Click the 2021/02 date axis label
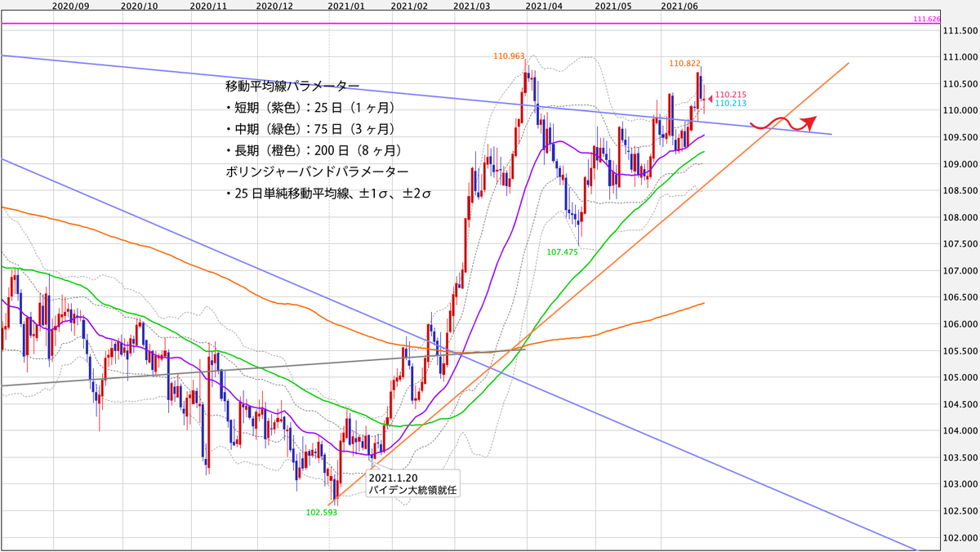This screenshot has height=552, width=980. point(409,6)
